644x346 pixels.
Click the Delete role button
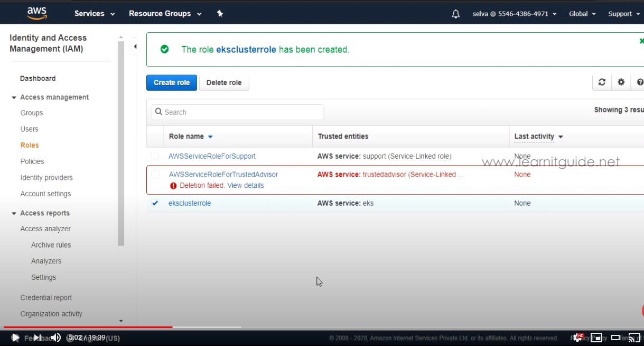click(224, 83)
